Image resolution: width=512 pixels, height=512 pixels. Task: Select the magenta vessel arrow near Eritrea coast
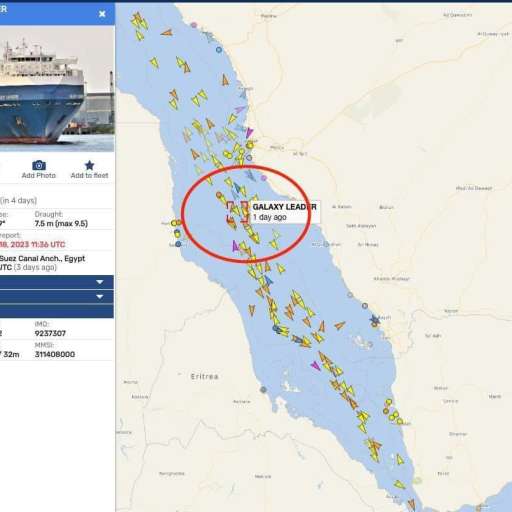coord(315,366)
